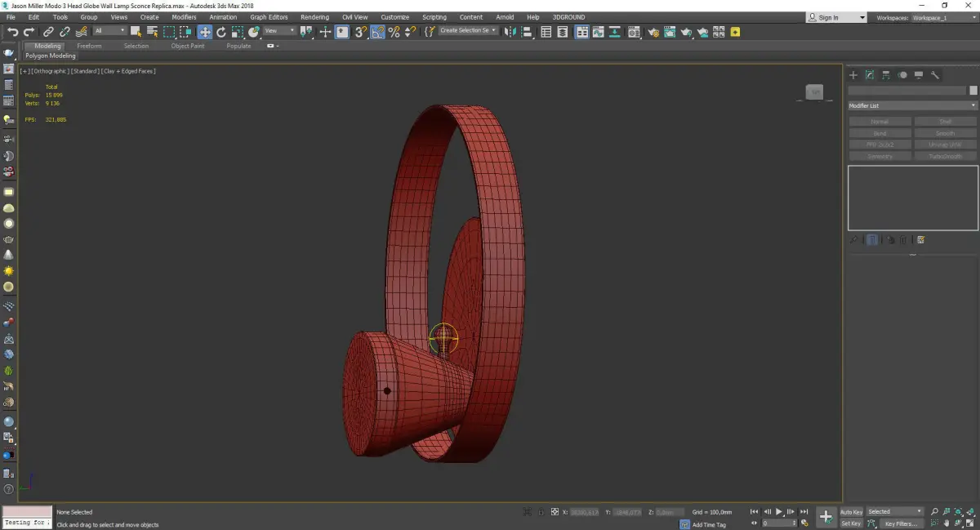Open Render Setup teapot icon
The width and height of the screenshot is (980, 530).
(654, 32)
